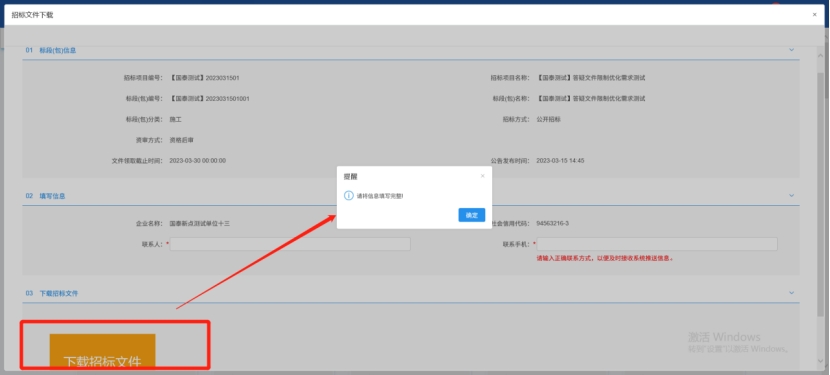Collapse the 02 填写信息 section chevron
This screenshot has height=375, width=830.
[x=792, y=195]
